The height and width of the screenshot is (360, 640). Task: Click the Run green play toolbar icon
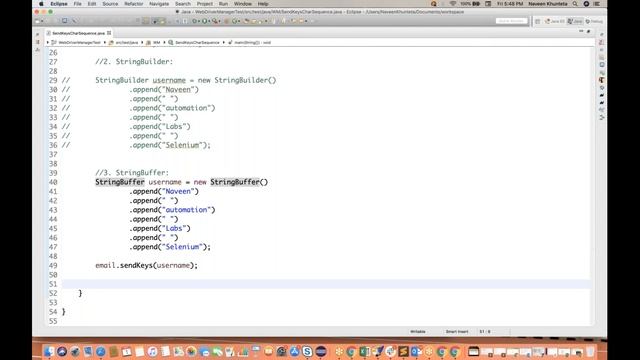(204, 21)
